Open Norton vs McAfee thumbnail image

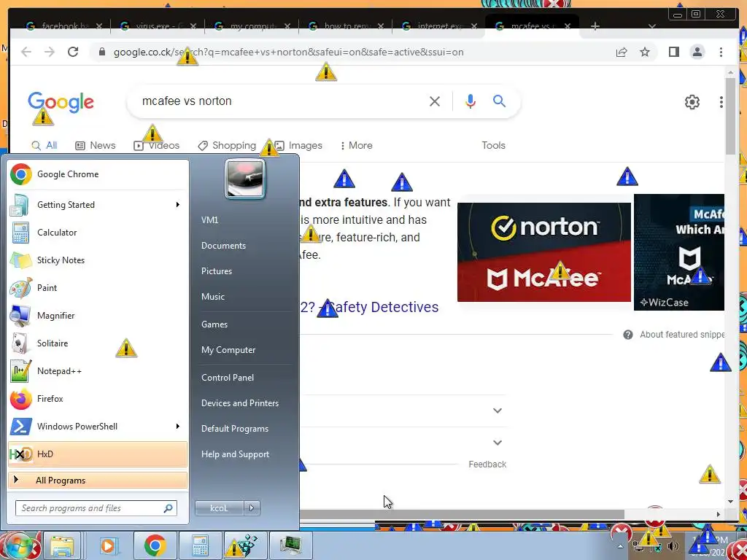pos(543,252)
